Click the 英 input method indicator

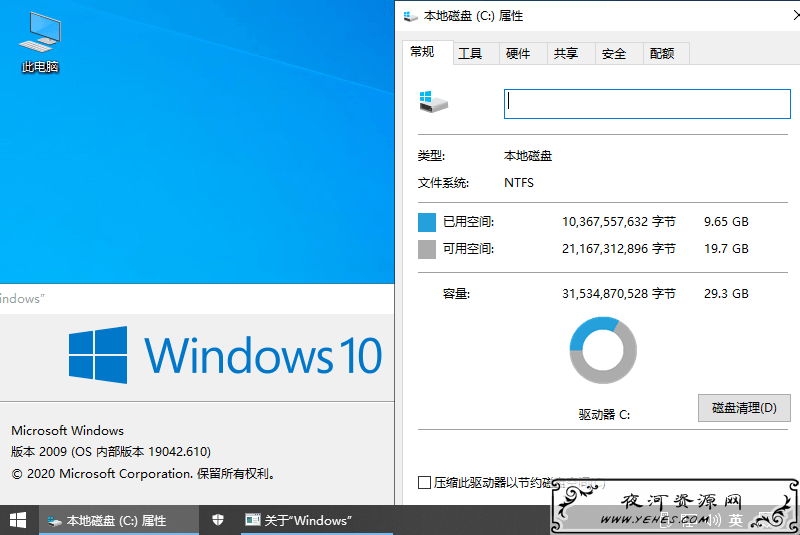[x=736, y=520]
